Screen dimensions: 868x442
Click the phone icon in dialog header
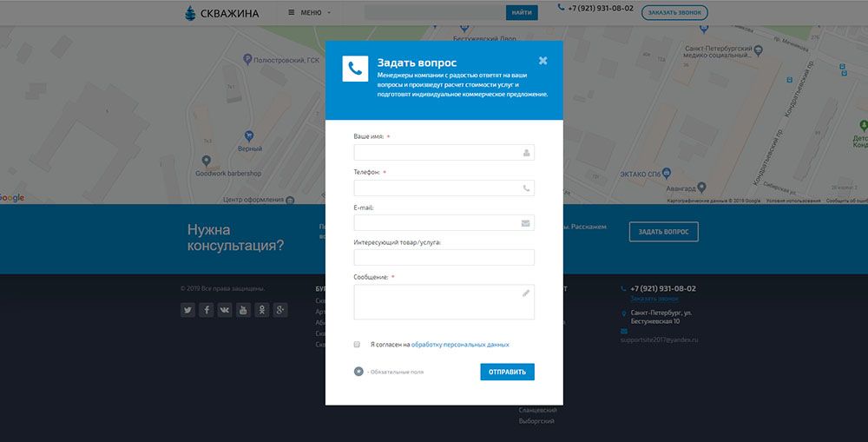(355, 69)
